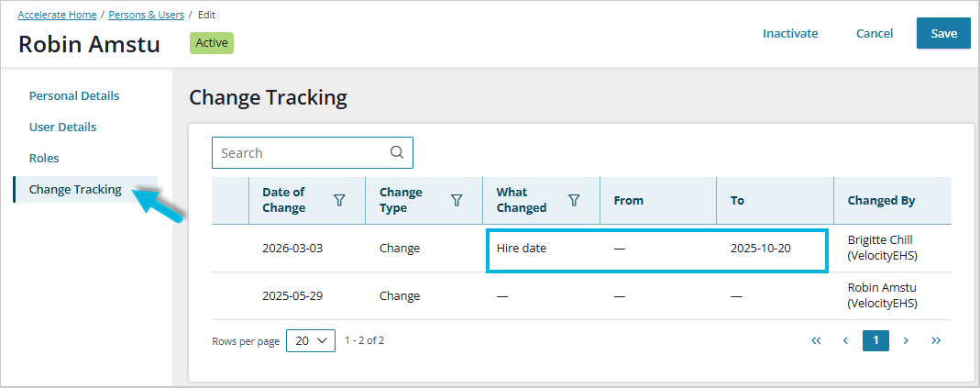The height and width of the screenshot is (388, 980).
Task: Select page 1 in pagination
Action: click(875, 340)
